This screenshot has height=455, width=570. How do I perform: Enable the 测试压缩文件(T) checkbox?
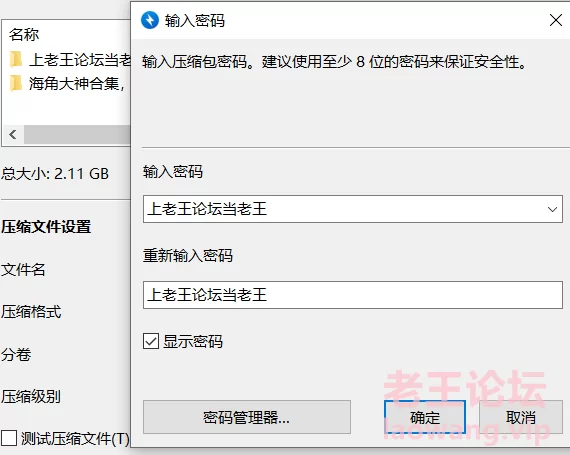tap(9, 438)
